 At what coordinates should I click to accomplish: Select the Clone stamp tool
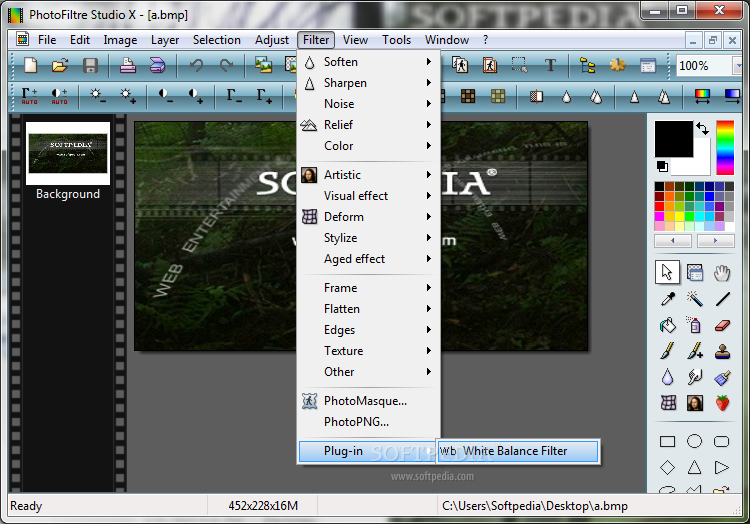[722, 351]
